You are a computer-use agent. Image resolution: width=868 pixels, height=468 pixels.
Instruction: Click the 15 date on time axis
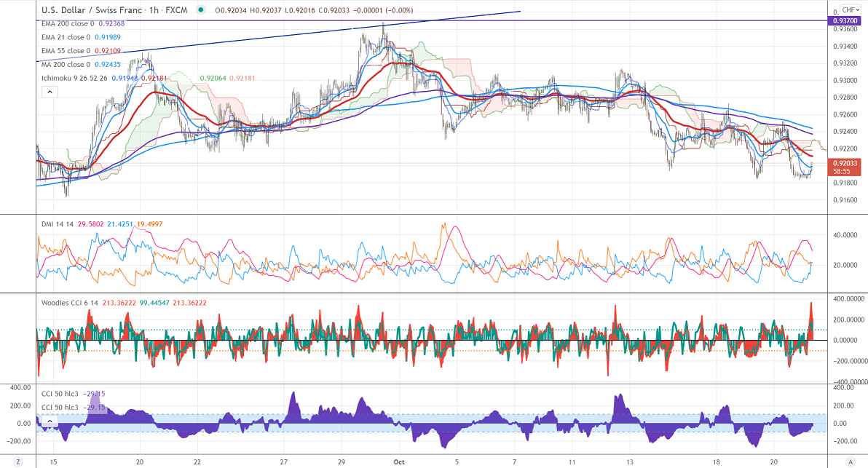tap(53, 462)
